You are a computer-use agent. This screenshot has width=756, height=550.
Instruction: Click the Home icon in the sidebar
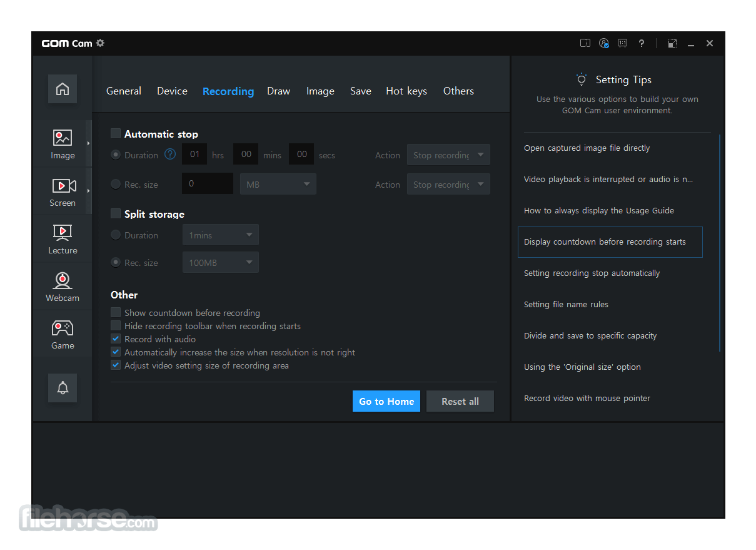[63, 89]
